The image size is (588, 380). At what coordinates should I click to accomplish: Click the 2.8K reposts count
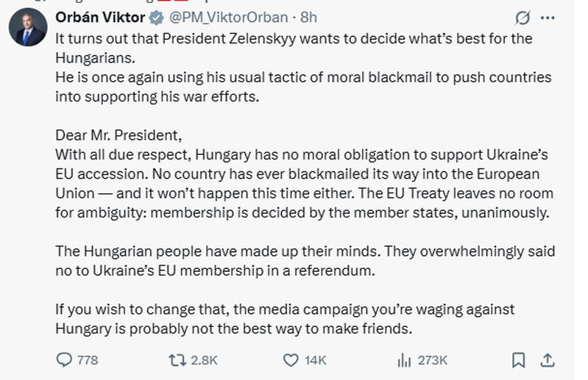[202, 360]
